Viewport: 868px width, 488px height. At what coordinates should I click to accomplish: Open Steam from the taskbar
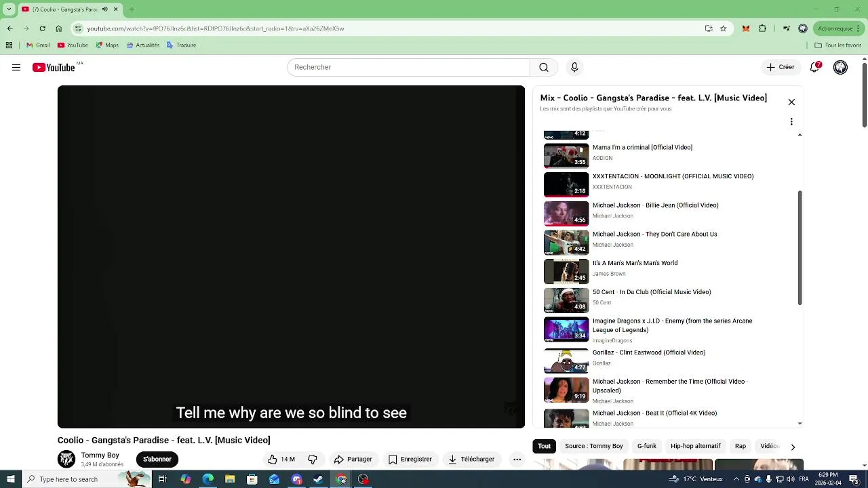click(319, 479)
